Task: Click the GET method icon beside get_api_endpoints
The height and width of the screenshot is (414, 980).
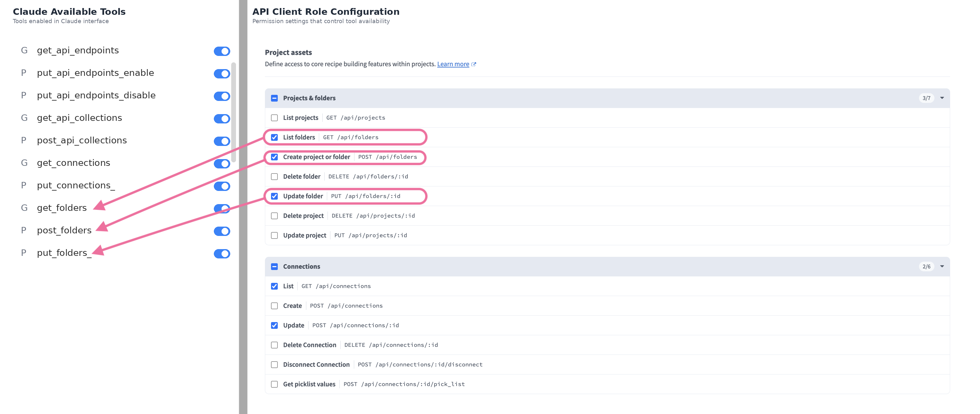Action: pos(24,50)
